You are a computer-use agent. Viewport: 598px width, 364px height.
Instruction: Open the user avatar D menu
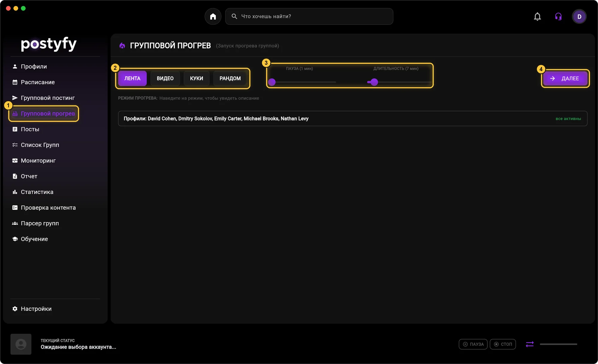tap(579, 16)
